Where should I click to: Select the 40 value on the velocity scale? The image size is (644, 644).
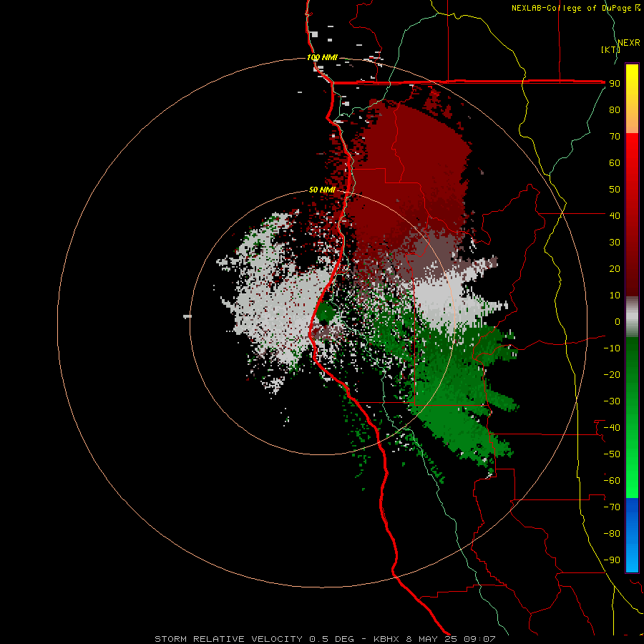(615, 216)
